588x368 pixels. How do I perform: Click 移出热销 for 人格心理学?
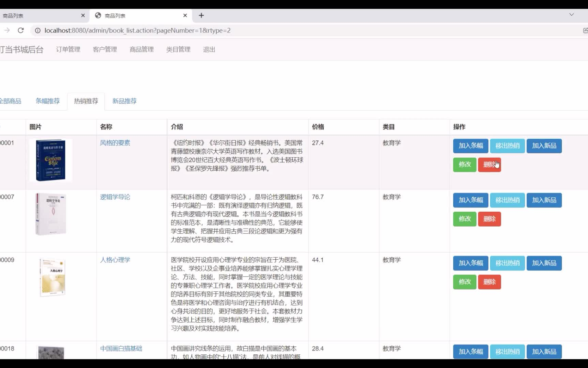pyautogui.click(x=507, y=263)
